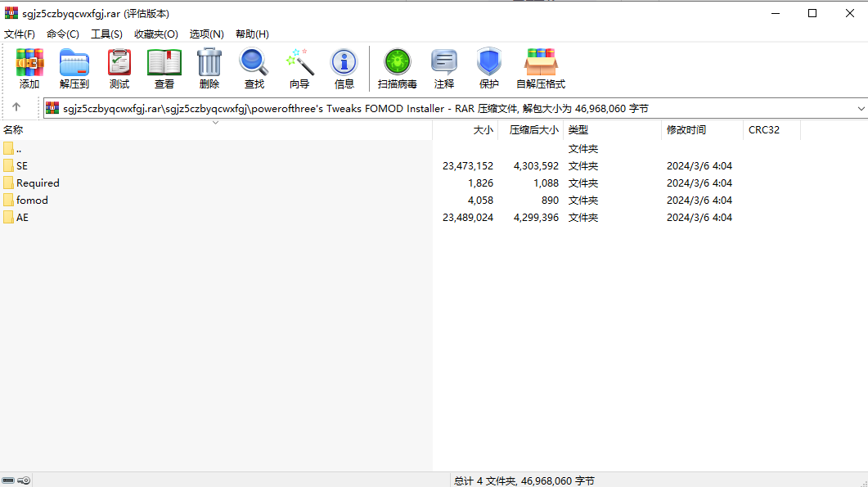The width and height of the screenshot is (868, 487).
Task: Click the AE folder icon
Action: [x=8, y=217]
